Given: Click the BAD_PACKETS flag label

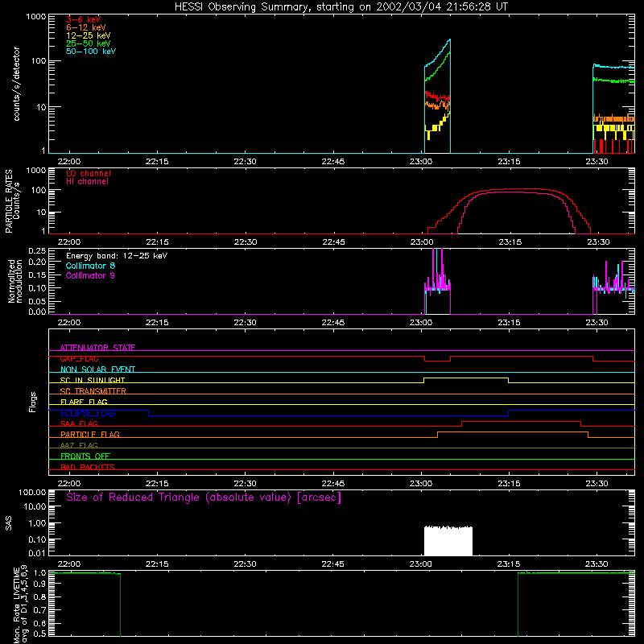Looking at the screenshot, I should 88,467.
